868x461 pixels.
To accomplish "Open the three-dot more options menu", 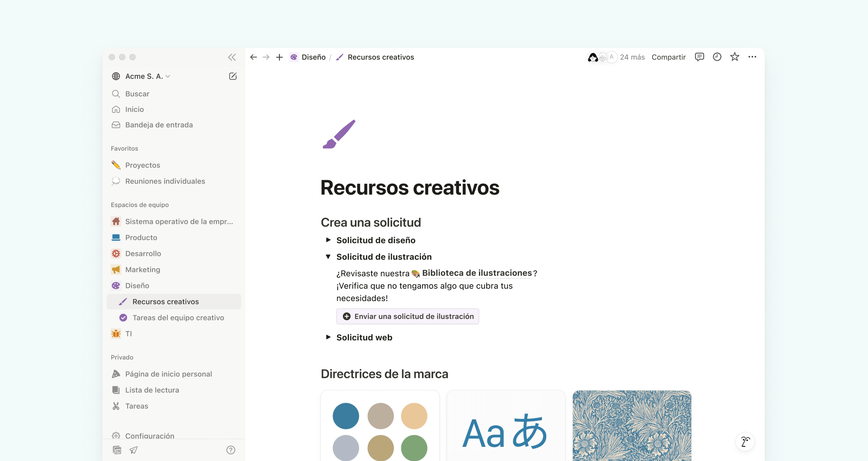I will click(x=752, y=57).
